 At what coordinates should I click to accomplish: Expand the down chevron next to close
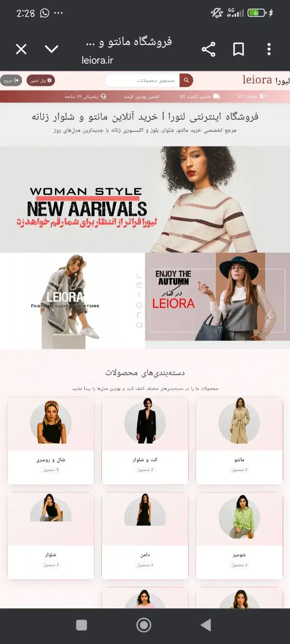click(x=52, y=49)
